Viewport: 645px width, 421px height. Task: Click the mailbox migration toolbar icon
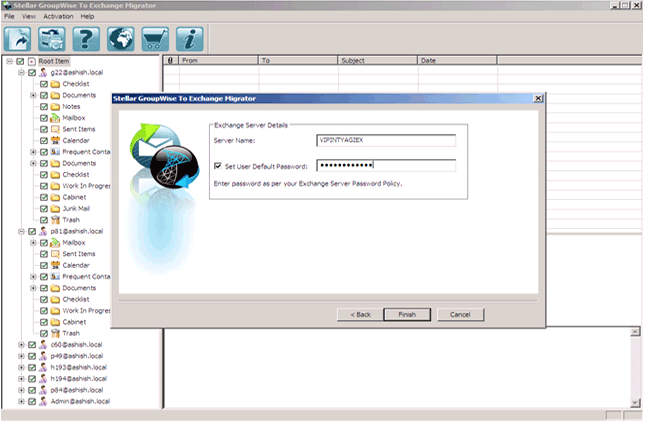coord(52,39)
